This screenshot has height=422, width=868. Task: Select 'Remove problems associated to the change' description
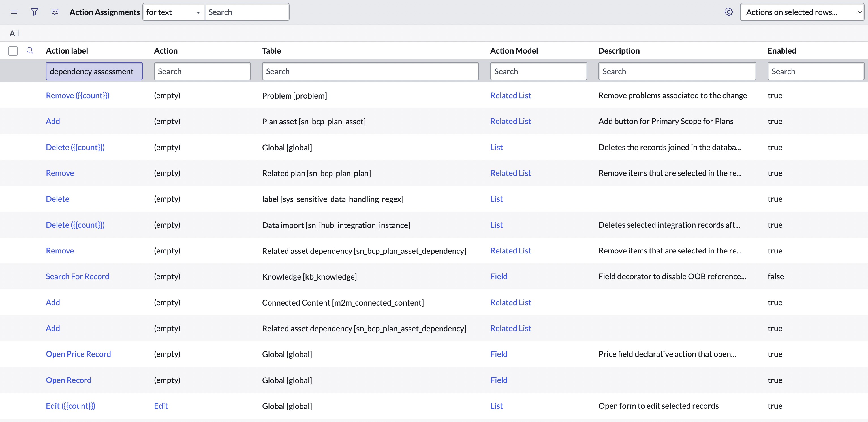(x=673, y=95)
